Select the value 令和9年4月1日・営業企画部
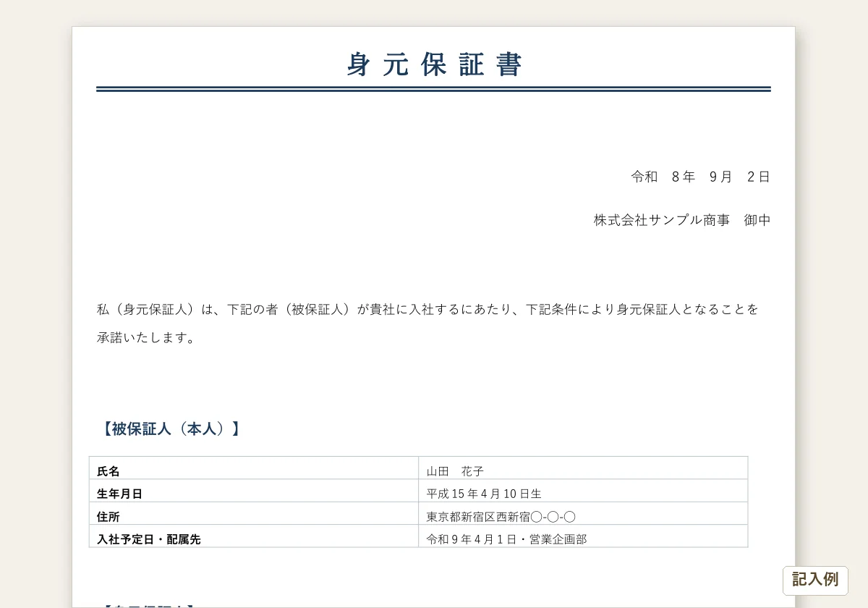This screenshot has width=868, height=608. pyautogui.click(x=506, y=539)
